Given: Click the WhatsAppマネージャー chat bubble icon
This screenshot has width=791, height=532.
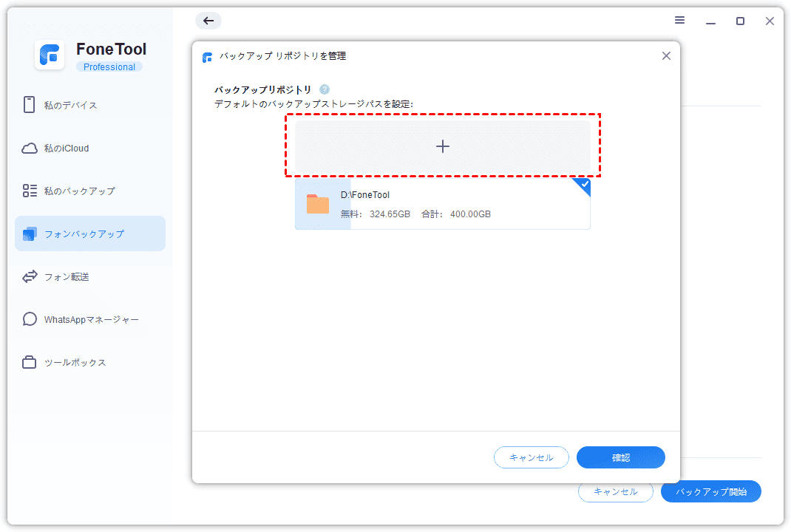Looking at the screenshot, I should point(30,320).
